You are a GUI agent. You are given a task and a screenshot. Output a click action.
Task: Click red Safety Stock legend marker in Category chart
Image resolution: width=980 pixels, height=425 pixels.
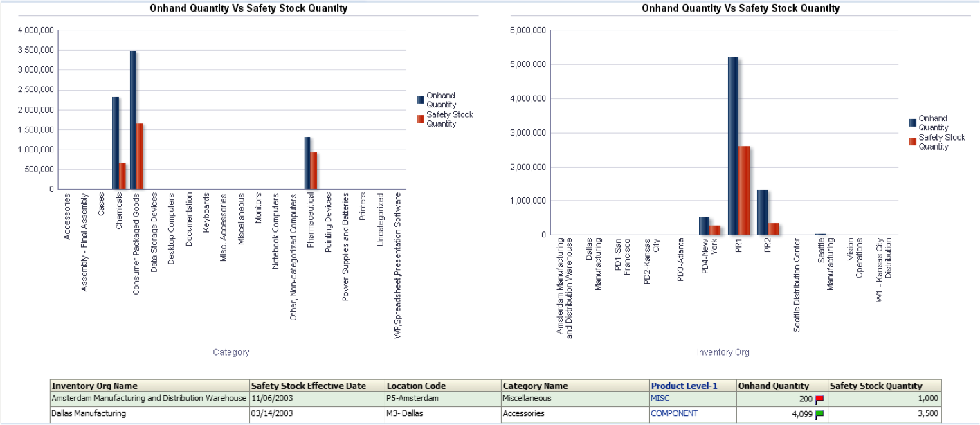pyautogui.click(x=420, y=119)
